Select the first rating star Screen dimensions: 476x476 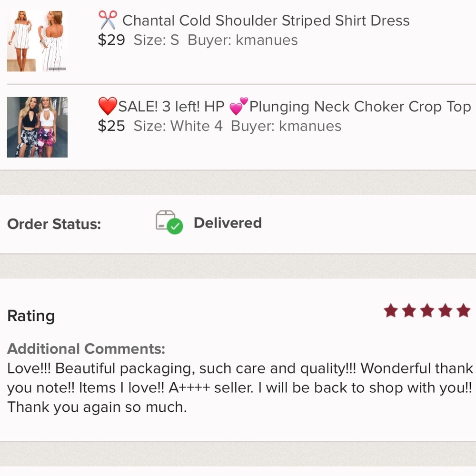(x=391, y=311)
